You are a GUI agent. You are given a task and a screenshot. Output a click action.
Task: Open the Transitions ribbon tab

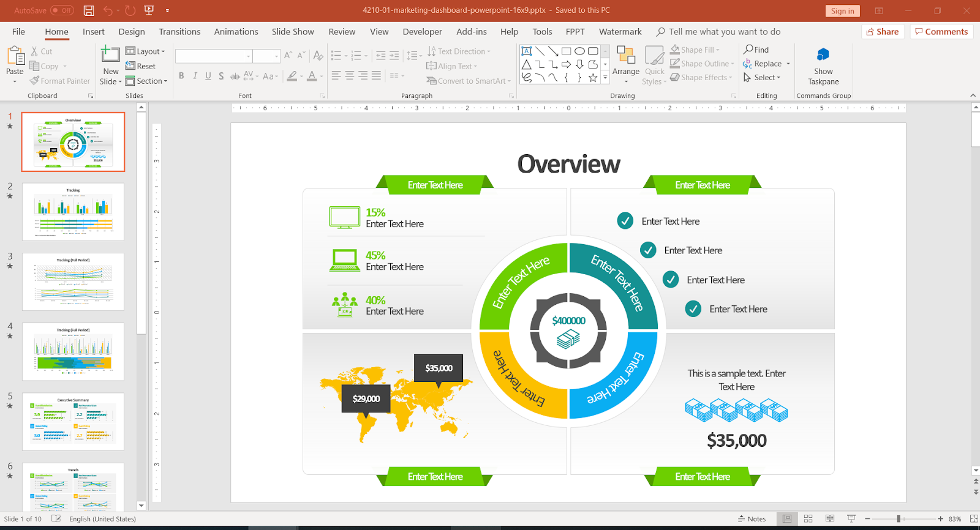[179, 32]
